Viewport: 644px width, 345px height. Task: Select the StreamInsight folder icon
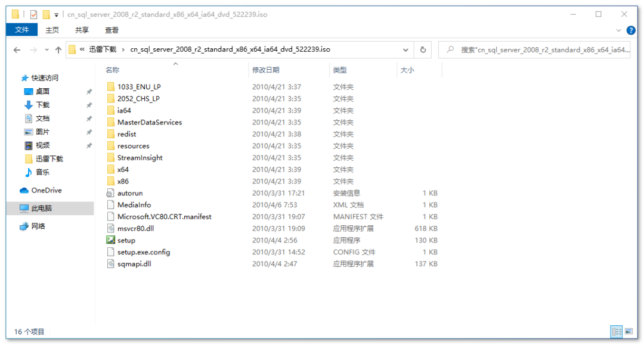[110, 157]
